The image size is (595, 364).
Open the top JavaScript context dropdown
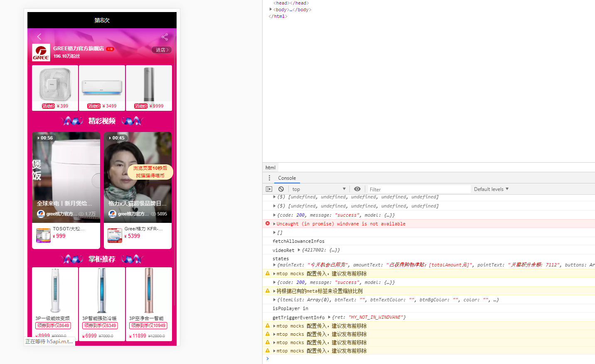(x=319, y=189)
